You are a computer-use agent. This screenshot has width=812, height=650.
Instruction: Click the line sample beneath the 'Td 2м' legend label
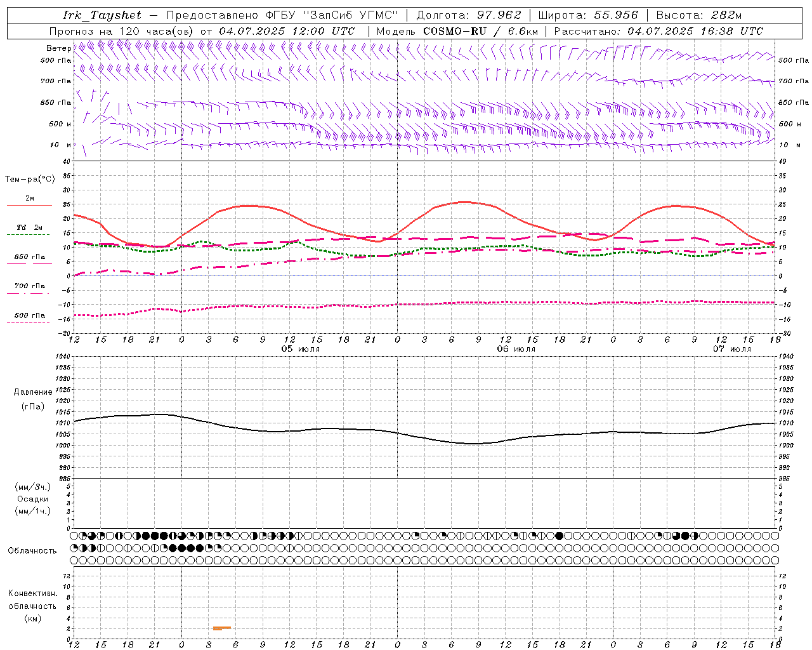(29, 235)
